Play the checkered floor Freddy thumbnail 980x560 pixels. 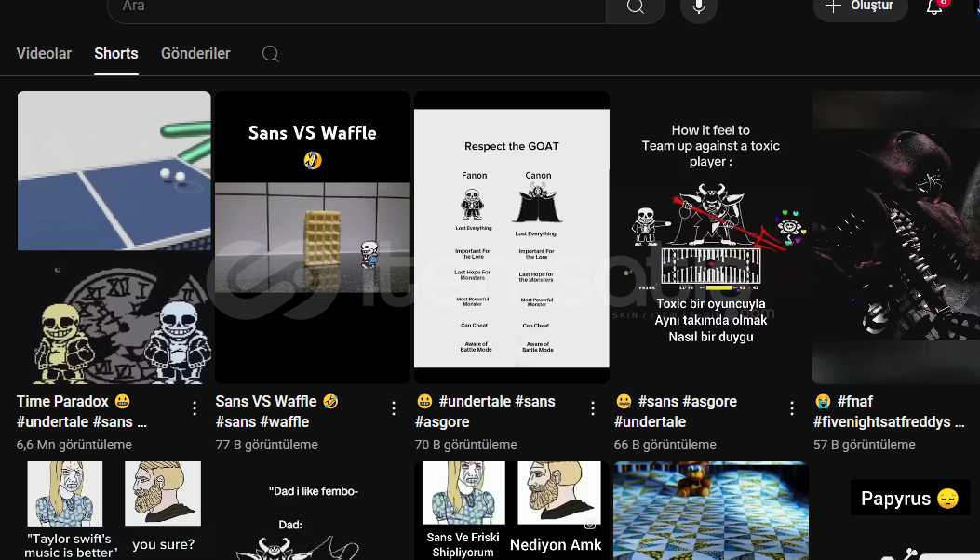[x=711, y=511]
